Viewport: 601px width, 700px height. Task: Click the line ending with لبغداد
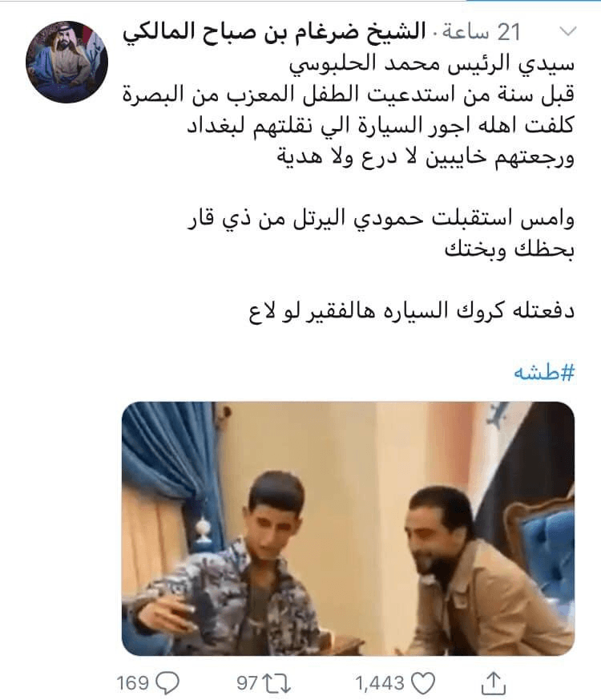pos(381,126)
